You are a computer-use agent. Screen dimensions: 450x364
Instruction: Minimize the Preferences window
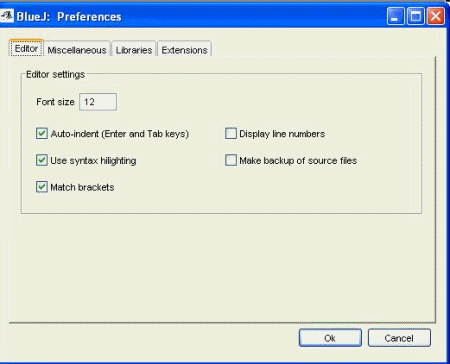pos(395,16)
